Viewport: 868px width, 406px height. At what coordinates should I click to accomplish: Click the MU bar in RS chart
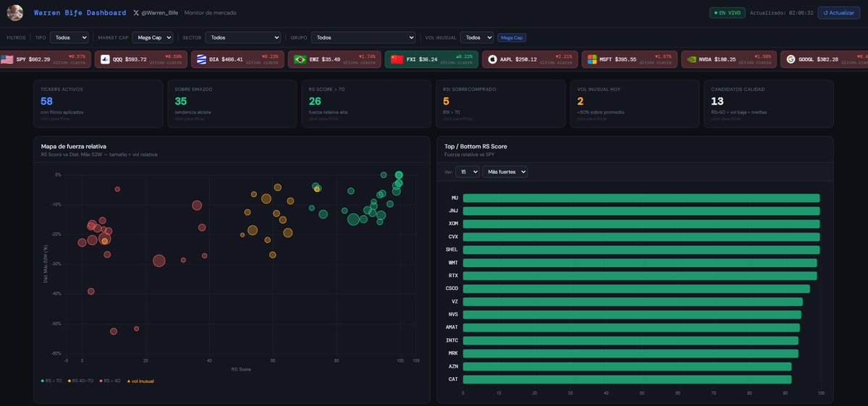coord(641,198)
